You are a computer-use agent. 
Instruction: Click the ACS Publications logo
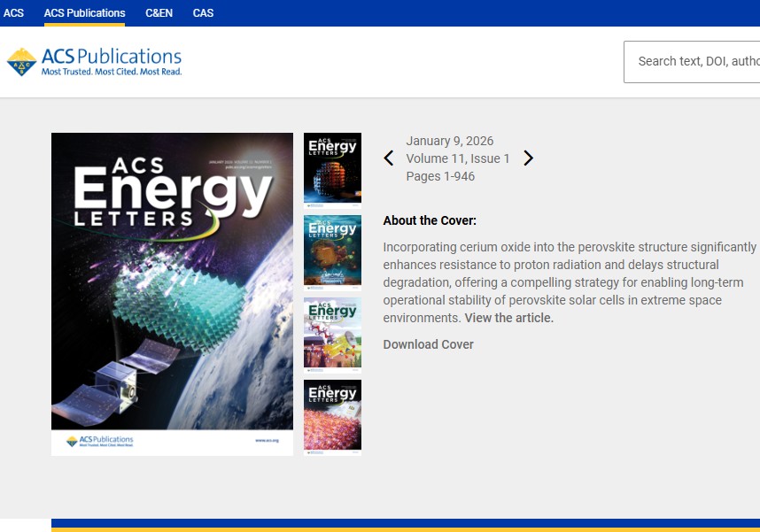pyautogui.click(x=95, y=62)
